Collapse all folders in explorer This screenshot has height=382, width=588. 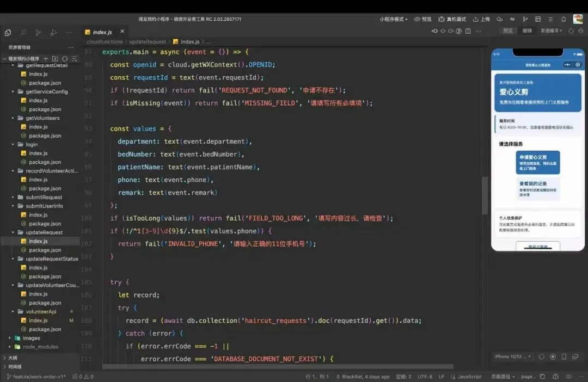pyautogui.click(x=75, y=59)
